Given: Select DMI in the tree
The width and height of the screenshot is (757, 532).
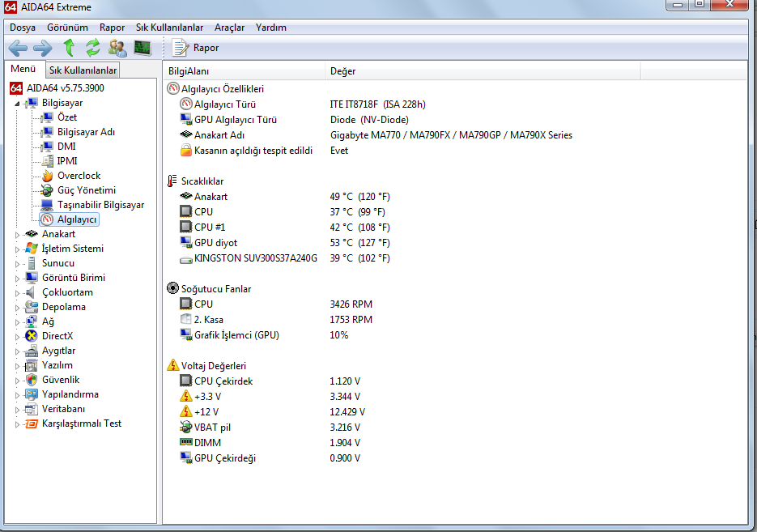Looking at the screenshot, I should (66, 147).
